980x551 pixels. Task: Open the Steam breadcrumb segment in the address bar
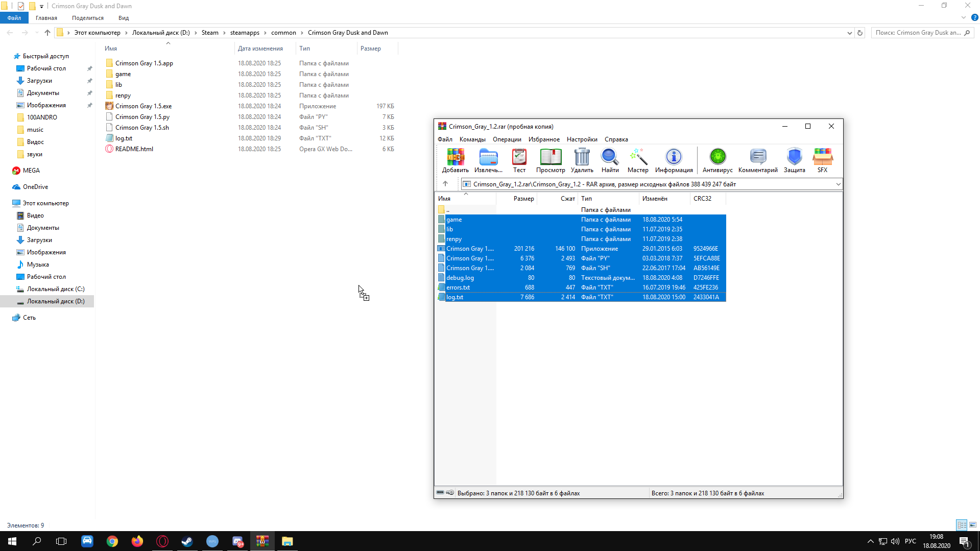[x=210, y=33]
